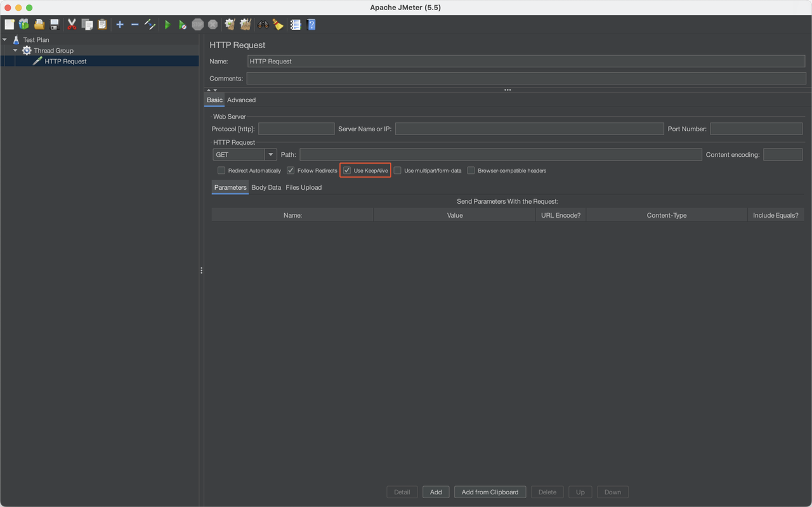Stop the running test
This screenshot has height=507, width=812.
click(197, 24)
